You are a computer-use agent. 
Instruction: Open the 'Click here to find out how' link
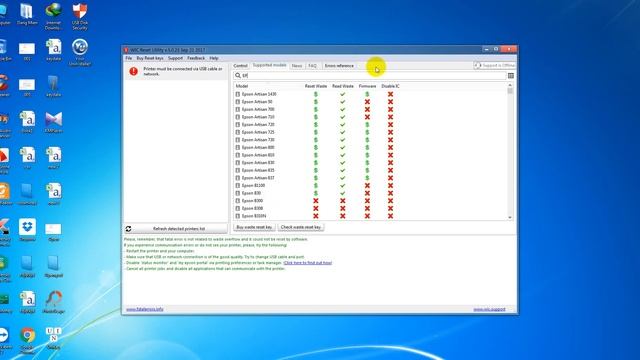(x=308, y=263)
